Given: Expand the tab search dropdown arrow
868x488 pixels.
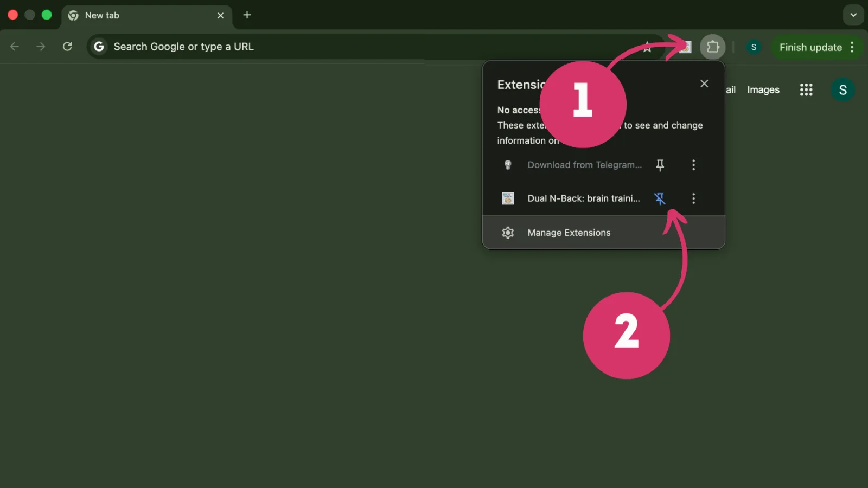Looking at the screenshot, I should pyautogui.click(x=853, y=15).
